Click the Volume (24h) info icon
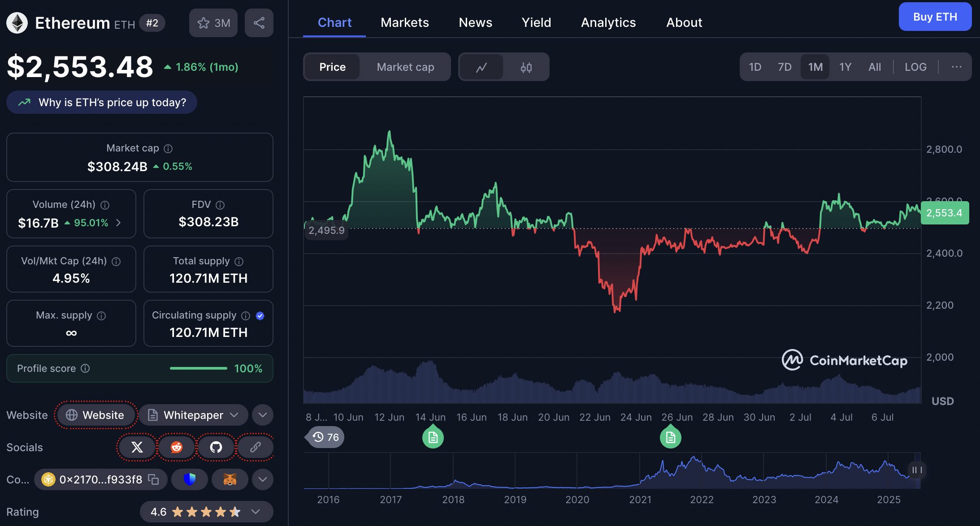 105,205
